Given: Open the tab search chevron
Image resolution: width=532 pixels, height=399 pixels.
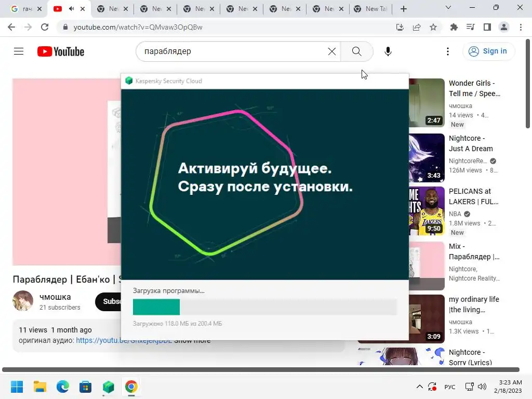Looking at the screenshot, I should [x=448, y=7].
